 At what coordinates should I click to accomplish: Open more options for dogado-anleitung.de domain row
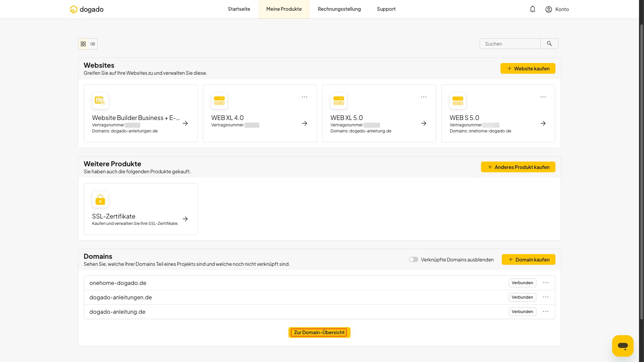tap(546, 312)
